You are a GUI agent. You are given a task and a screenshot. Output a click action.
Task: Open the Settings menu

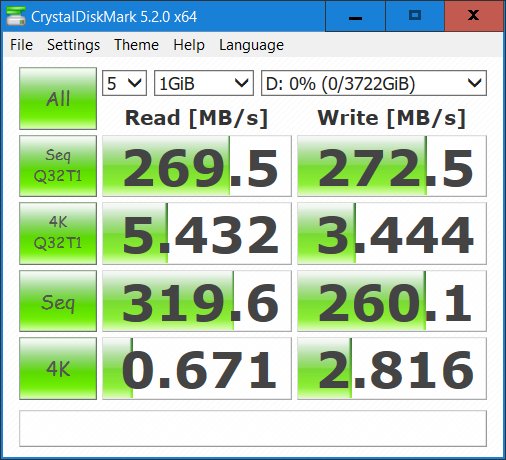point(73,45)
